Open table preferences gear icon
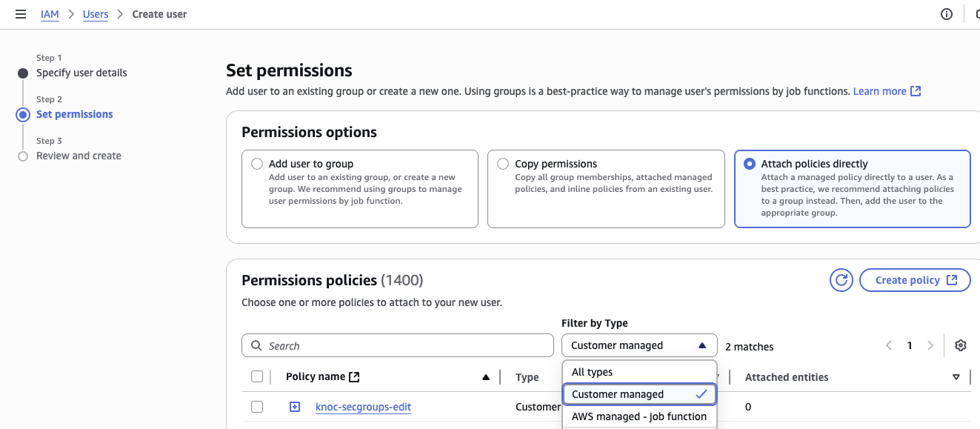The height and width of the screenshot is (429, 980). 961,345
